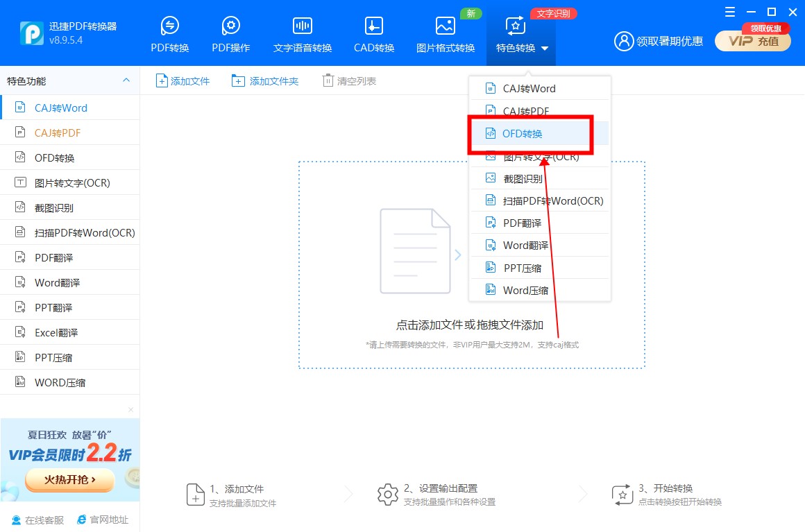Select 截图识别 in the dropdown menu
The height and width of the screenshot is (532, 805).
tap(523, 178)
